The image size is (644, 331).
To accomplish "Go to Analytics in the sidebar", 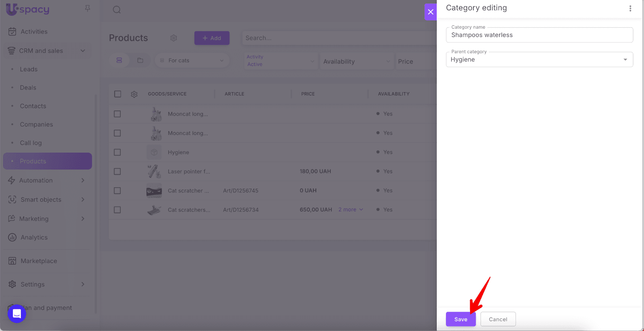I will 34,238.
